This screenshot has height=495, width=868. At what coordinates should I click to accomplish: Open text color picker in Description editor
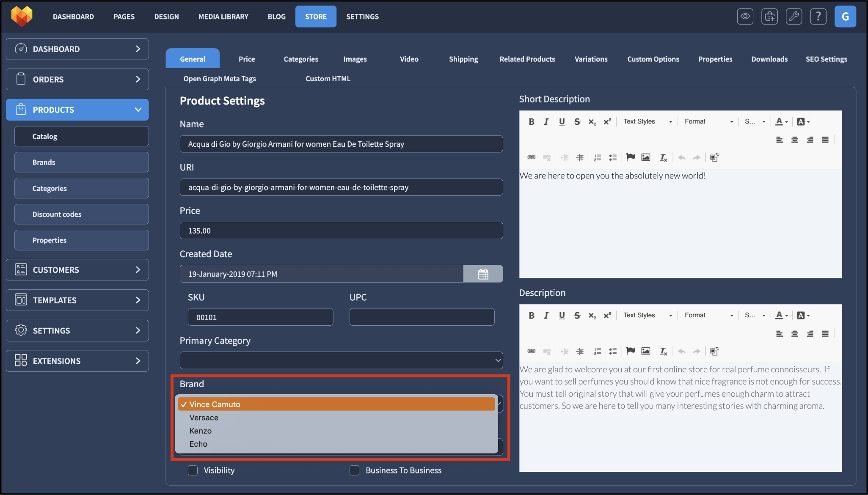pyautogui.click(x=782, y=316)
